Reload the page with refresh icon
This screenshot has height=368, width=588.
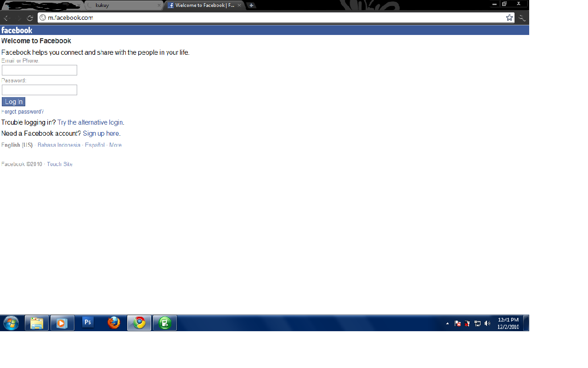tap(30, 18)
